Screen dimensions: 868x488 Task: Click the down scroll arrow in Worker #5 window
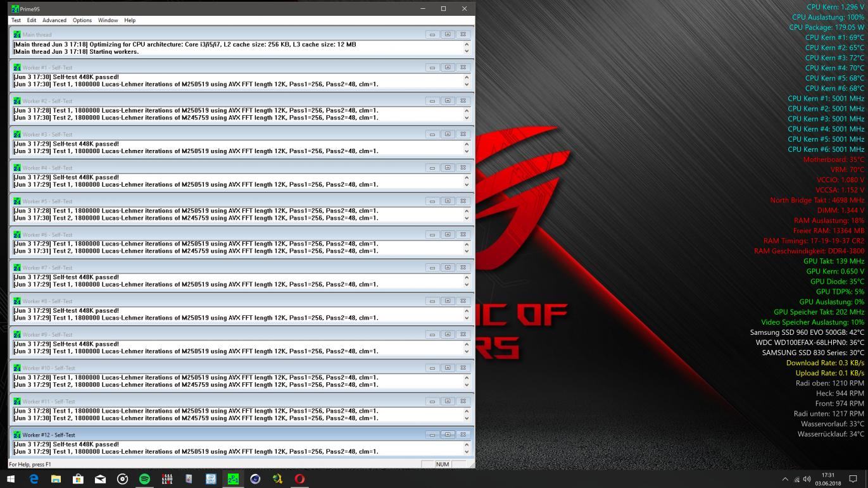click(x=467, y=218)
